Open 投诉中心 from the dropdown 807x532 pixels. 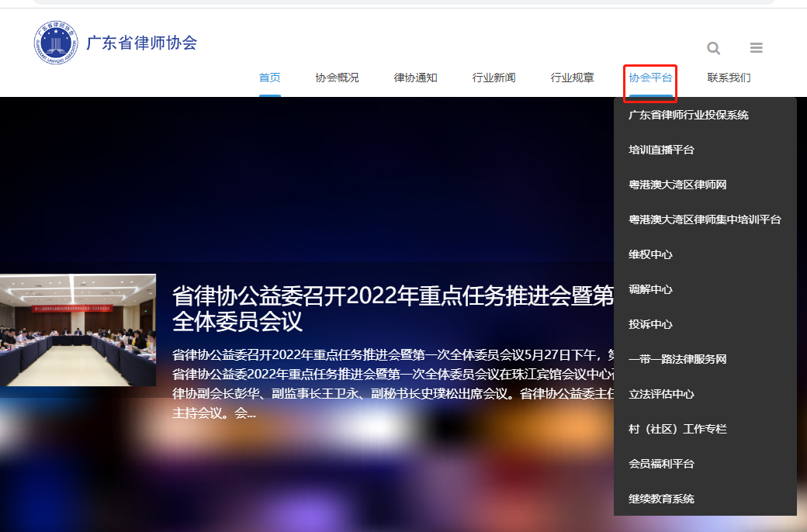pos(650,325)
